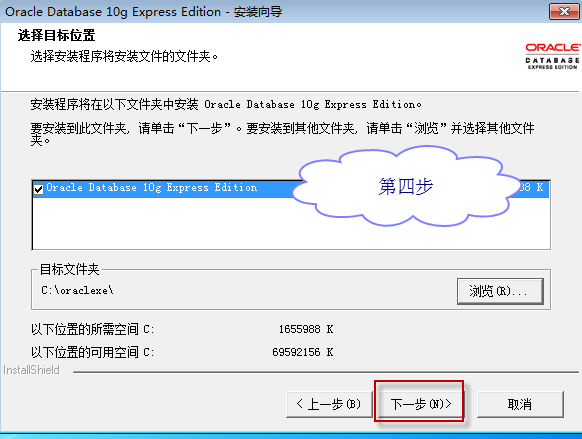
Task: Click the window title Oracle Database 10g Express Edition - 安装向导
Action: 144,12
